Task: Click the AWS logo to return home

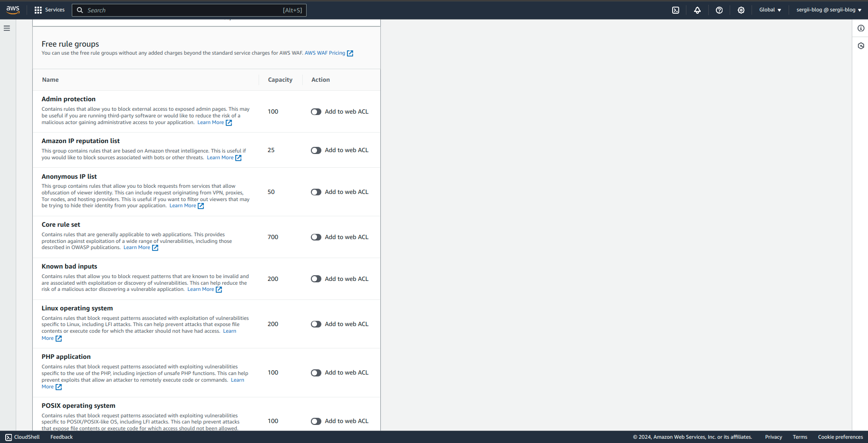Action: [12, 10]
